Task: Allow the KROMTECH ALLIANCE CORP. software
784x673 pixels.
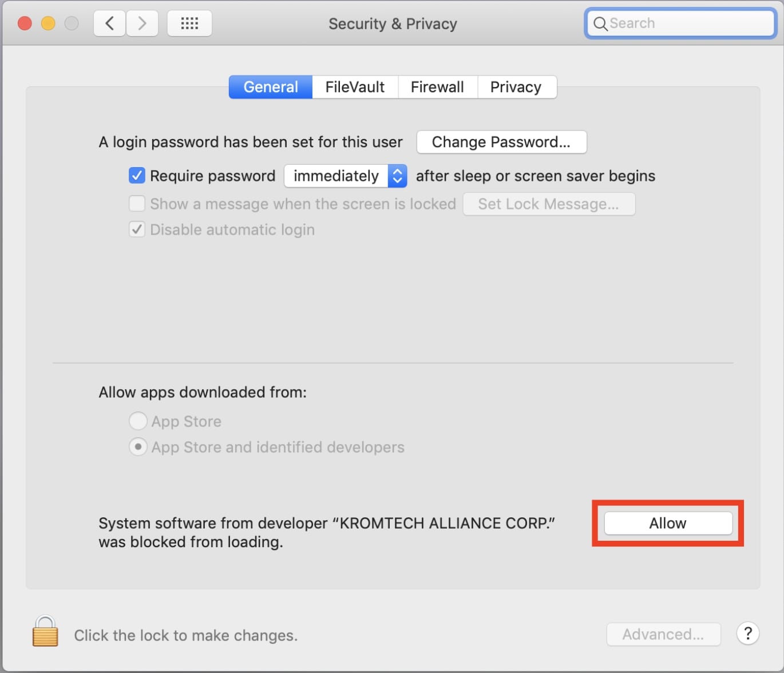Action: click(x=668, y=523)
